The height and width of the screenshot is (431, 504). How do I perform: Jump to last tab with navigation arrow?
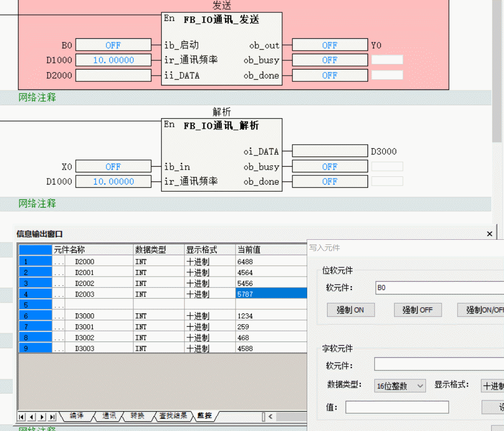tap(52, 416)
